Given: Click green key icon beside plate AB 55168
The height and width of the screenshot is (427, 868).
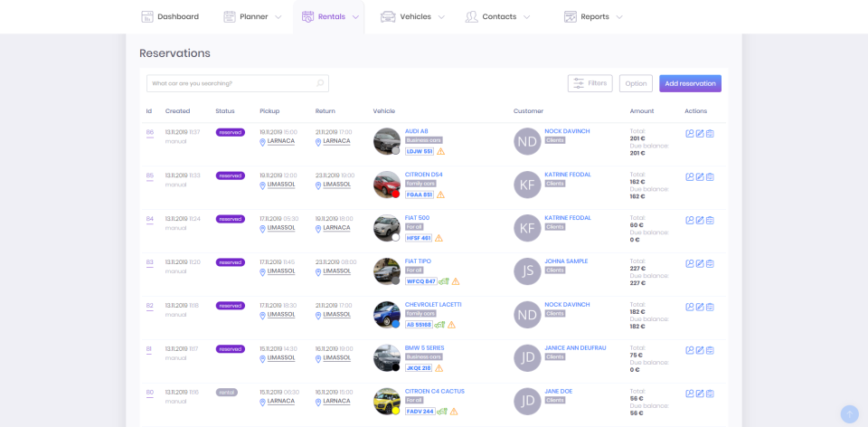Looking at the screenshot, I should [x=439, y=325].
